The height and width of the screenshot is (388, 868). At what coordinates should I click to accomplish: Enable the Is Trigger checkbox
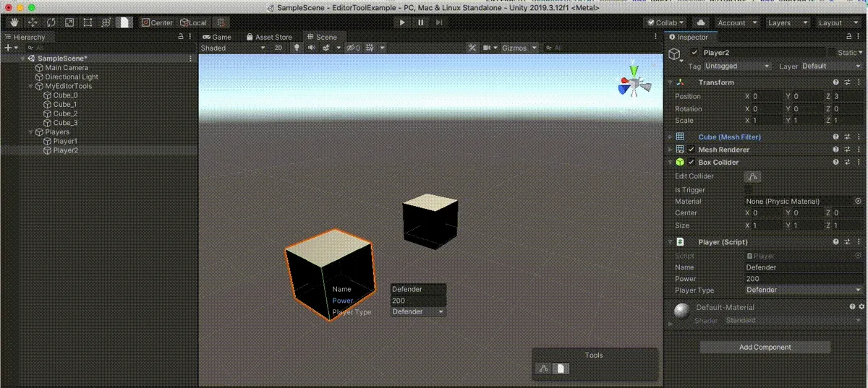749,189
